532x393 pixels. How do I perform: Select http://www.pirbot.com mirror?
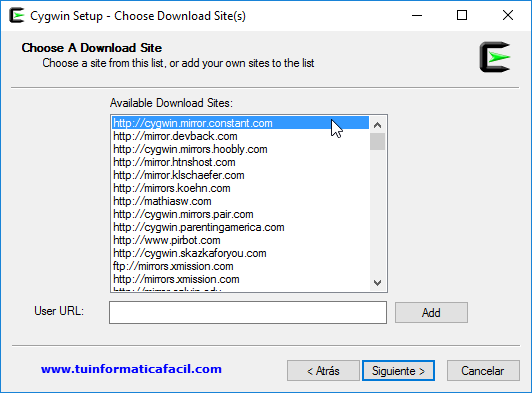click(240, 240)
